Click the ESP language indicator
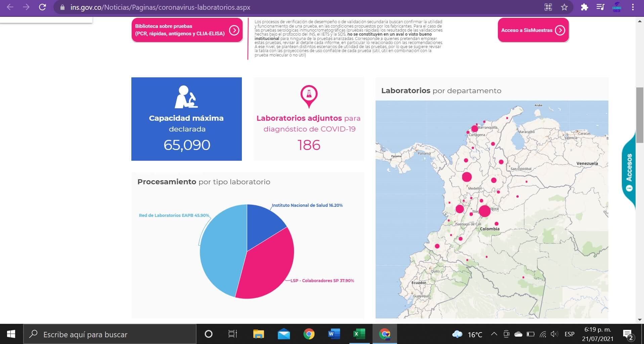 coord(569,334)
